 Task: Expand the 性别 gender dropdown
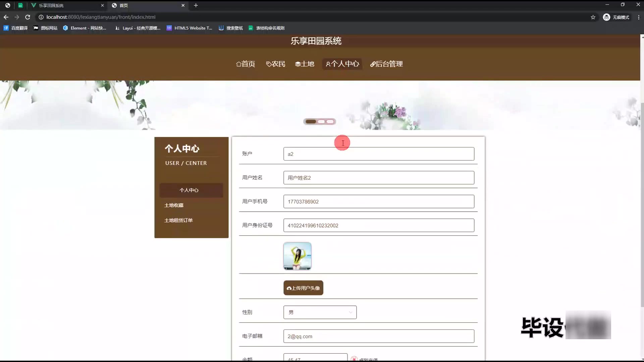coord(320,312)
